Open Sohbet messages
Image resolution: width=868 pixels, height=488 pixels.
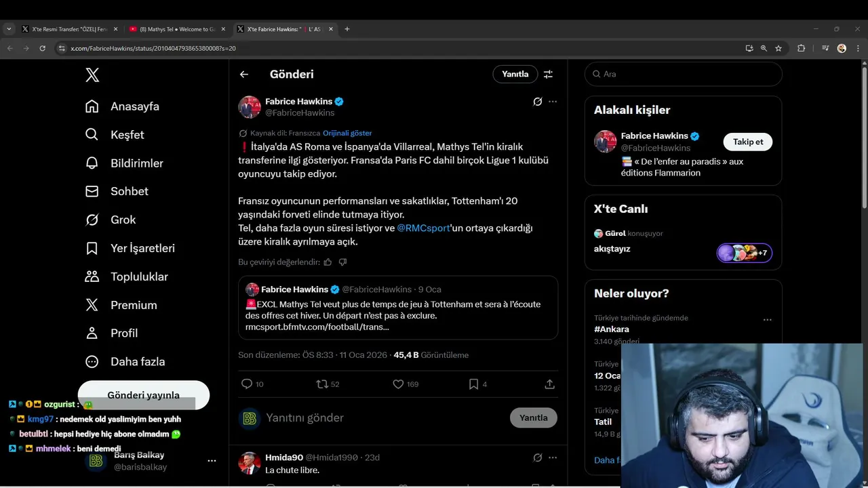pyautogui.click(x=117, y=191)
